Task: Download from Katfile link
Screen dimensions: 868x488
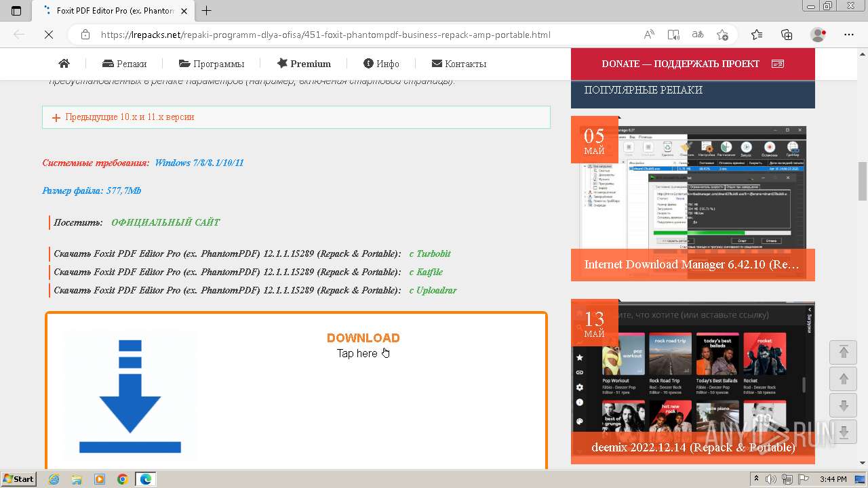Action: tap(426, 272)
